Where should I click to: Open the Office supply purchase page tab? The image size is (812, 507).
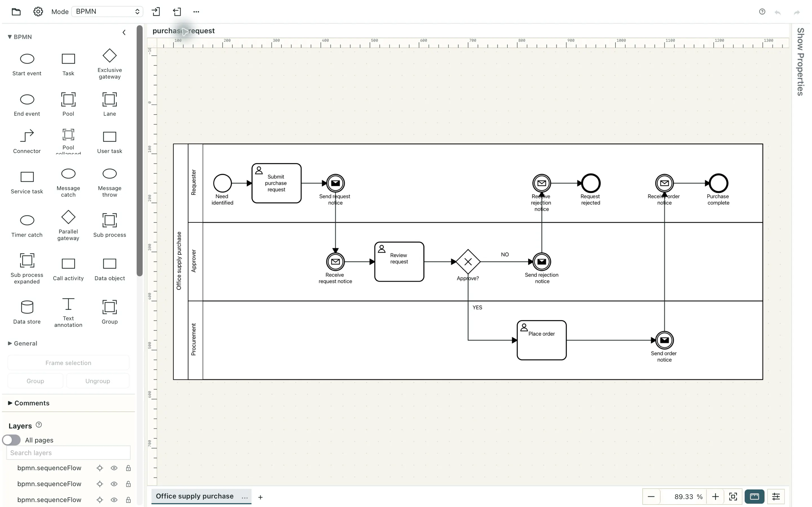[x=195, y=496]
